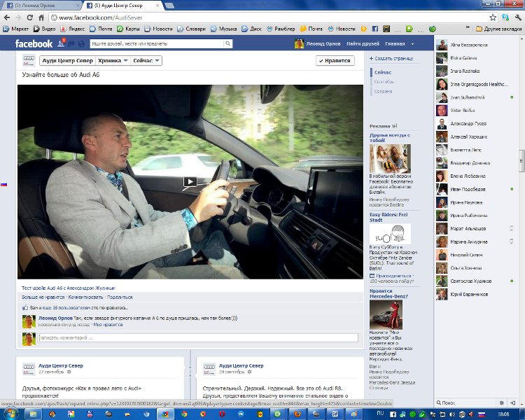Like Леонид Орлов's comment via Мне нравится
Screen dimensions: 525x420
108,325
